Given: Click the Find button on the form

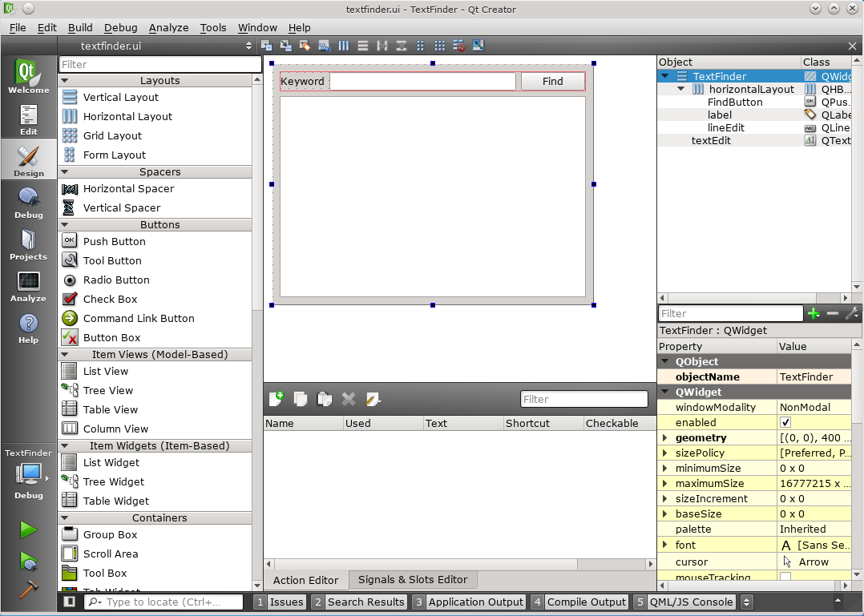Looking at the screenshot, I should 552,81.
